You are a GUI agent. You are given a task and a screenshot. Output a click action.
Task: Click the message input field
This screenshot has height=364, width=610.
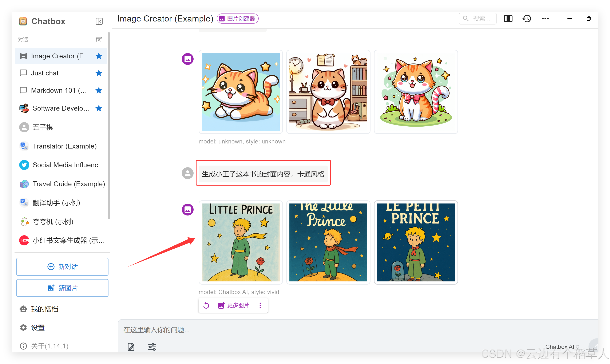tap(358, 330)
